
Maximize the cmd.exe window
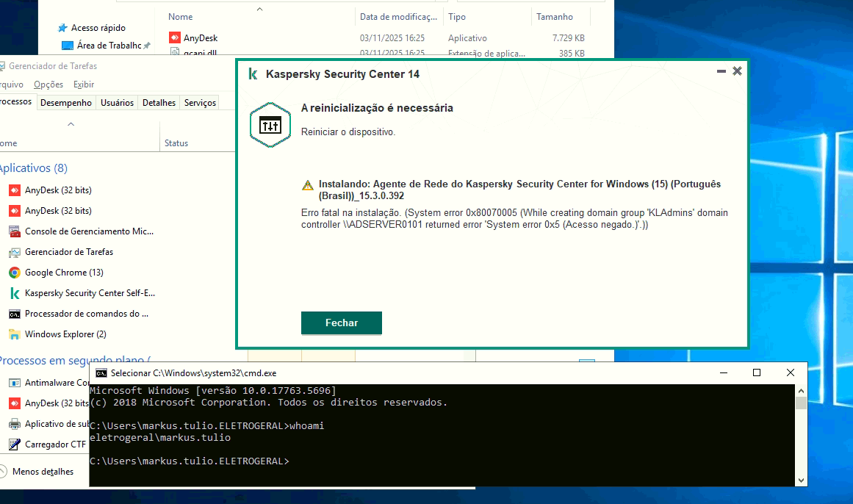click(x=757, y=372)
